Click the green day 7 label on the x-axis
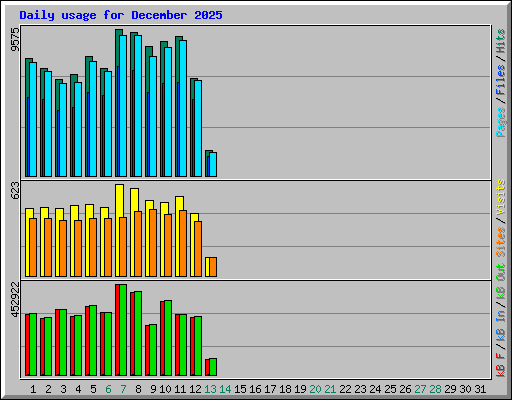 pos(123,389)
